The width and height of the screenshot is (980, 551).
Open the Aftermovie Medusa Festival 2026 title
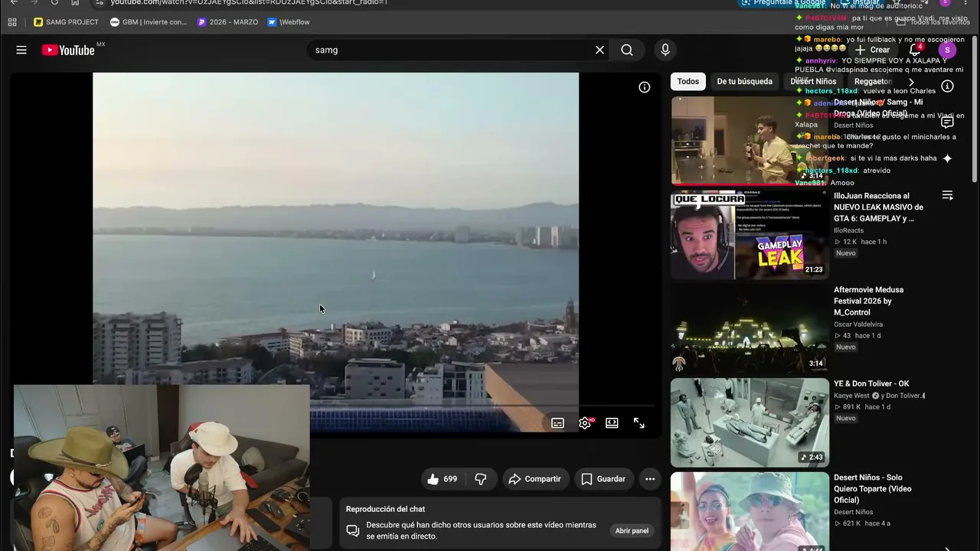tap(869, 301)
